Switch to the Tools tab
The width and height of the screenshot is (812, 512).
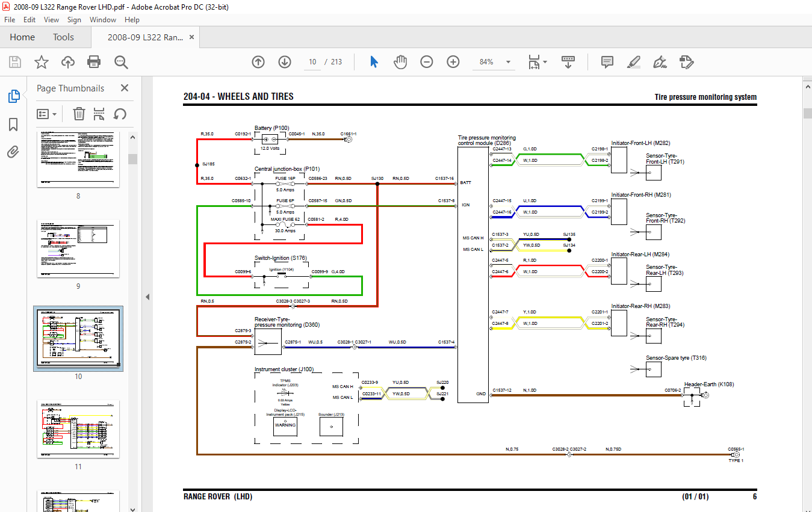click(63, 37)
